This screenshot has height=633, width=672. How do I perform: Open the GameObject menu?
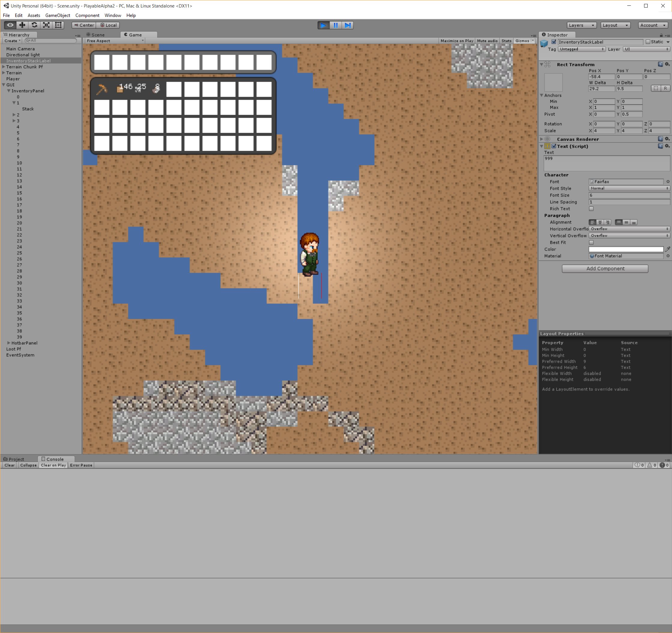57,15
